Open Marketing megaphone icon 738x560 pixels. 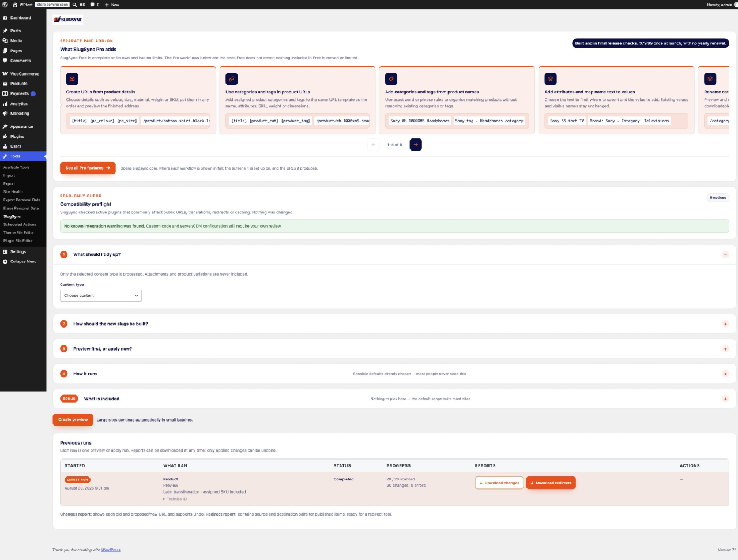point(5,114)
